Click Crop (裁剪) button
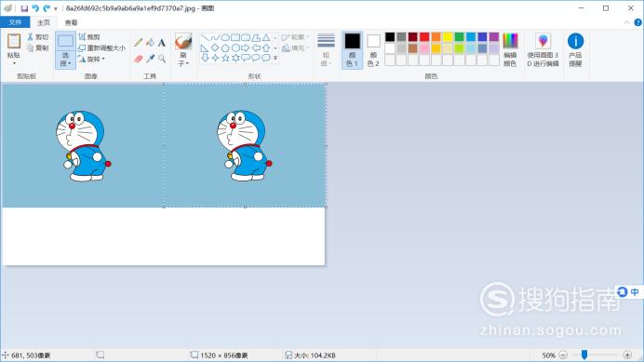The width and height of the screenshot is (644, 362). pos(89,37)
